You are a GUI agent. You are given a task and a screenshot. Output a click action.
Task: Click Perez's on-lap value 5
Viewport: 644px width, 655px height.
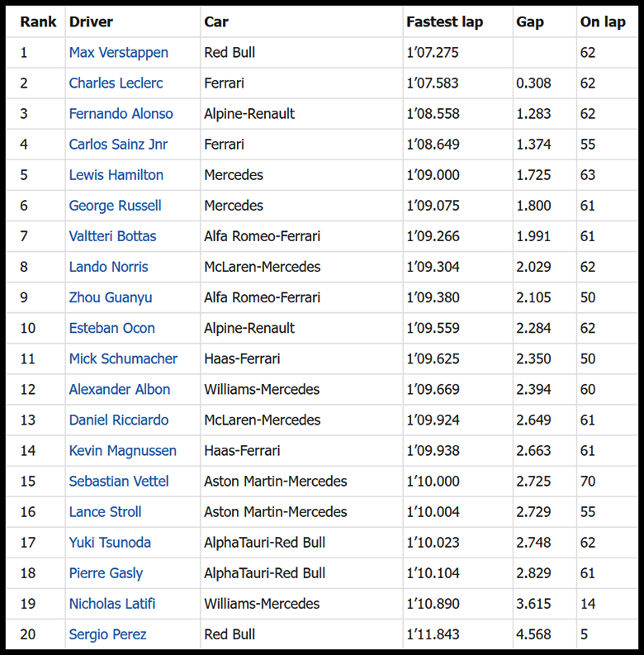(584, 634)
